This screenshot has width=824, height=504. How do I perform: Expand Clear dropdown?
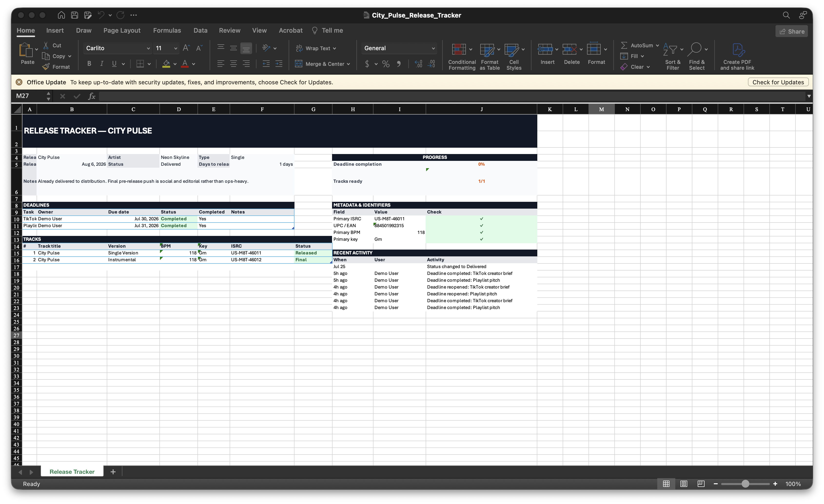point(648,67)
